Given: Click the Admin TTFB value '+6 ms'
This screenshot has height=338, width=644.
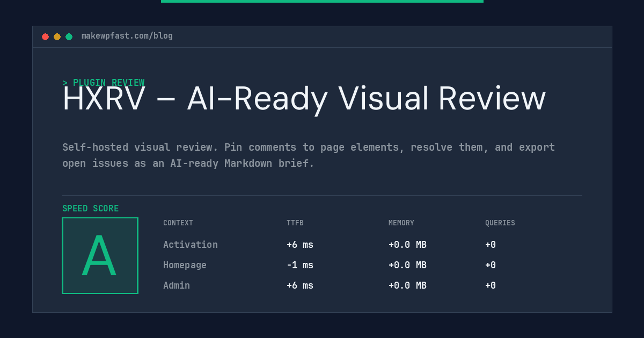Looking at the screenshot, I should pos(300,285).
